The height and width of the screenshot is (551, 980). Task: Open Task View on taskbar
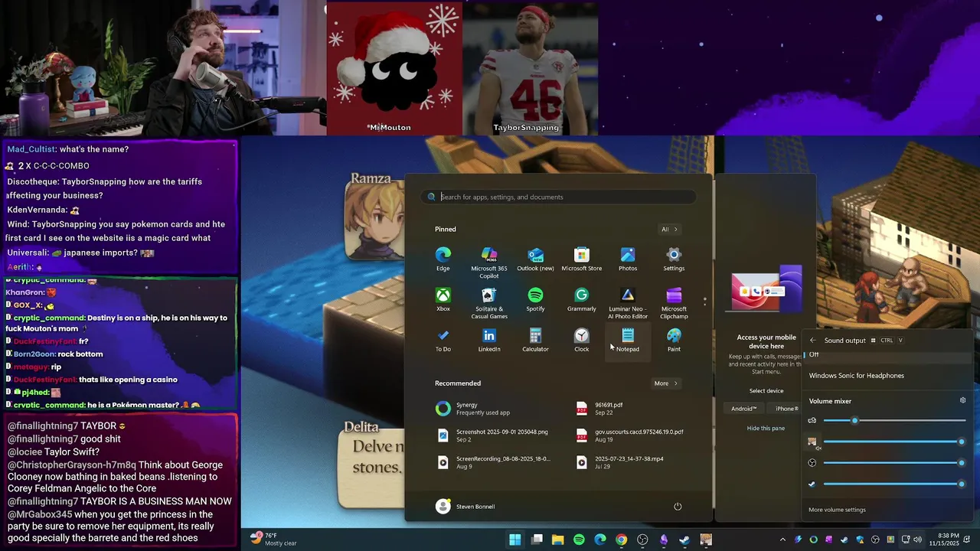[537, 540]
